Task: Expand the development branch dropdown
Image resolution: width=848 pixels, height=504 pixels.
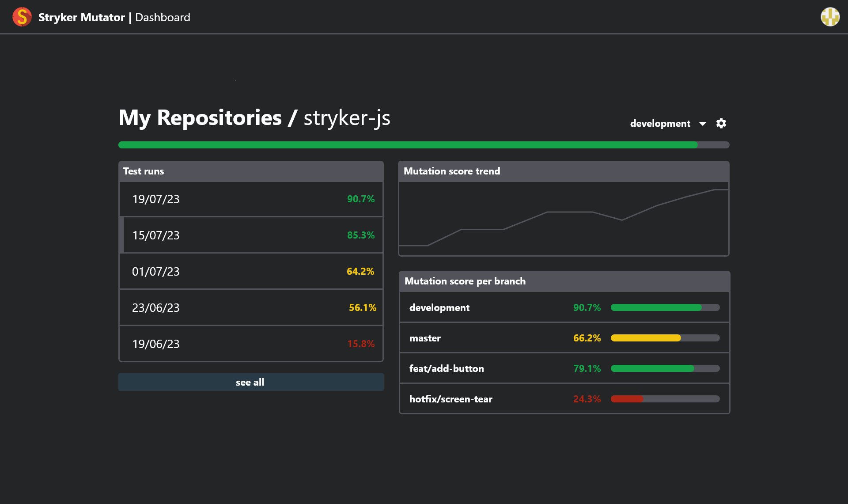Action: [703, 124]
